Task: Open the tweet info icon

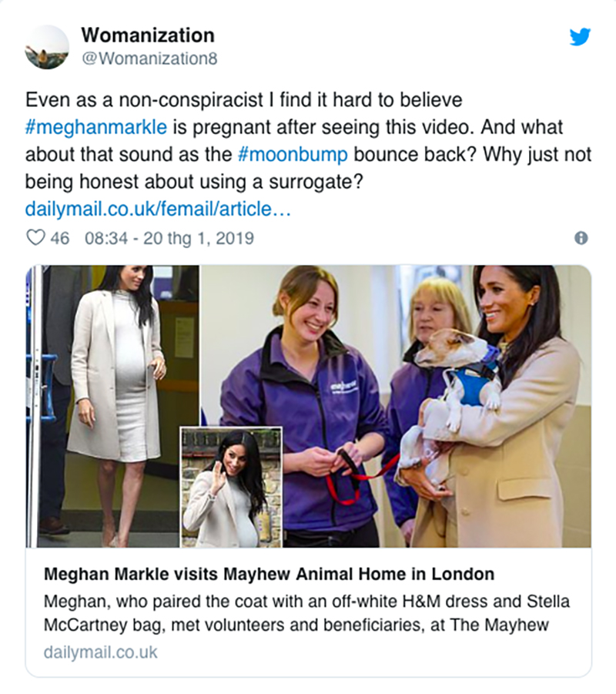Action: coord(581,238)
